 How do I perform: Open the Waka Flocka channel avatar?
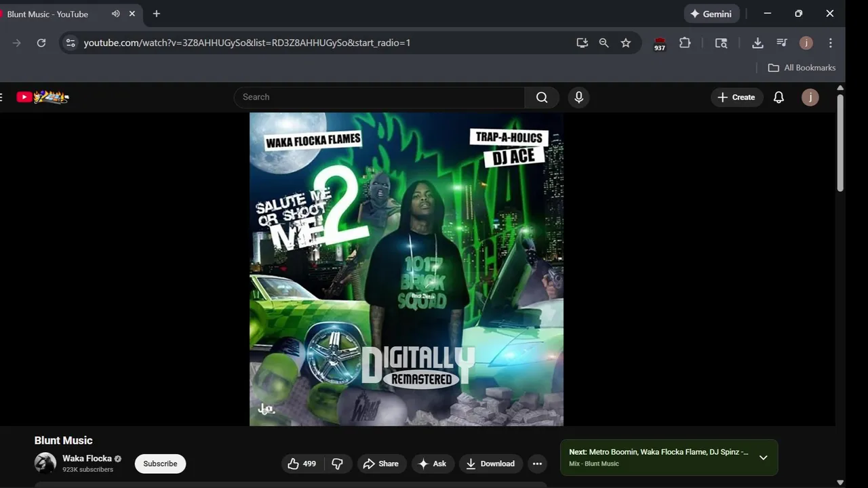pyautogui.click(x=45, y=463)
